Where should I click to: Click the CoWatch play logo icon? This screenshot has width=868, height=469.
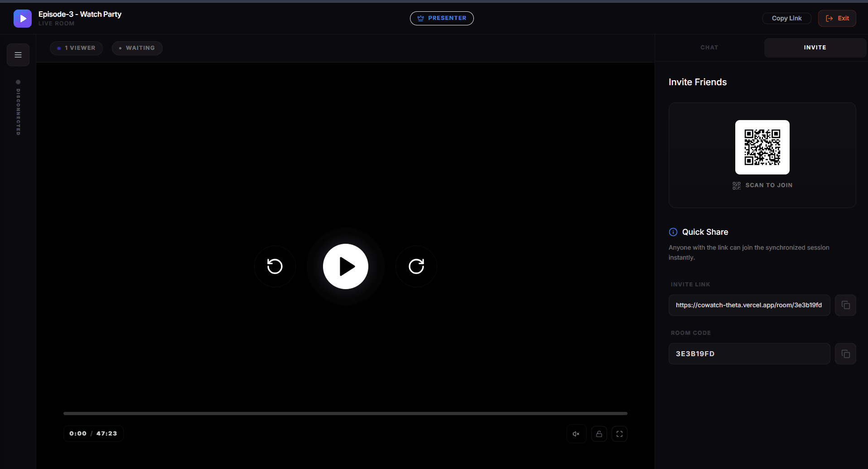tap(23, 19)
